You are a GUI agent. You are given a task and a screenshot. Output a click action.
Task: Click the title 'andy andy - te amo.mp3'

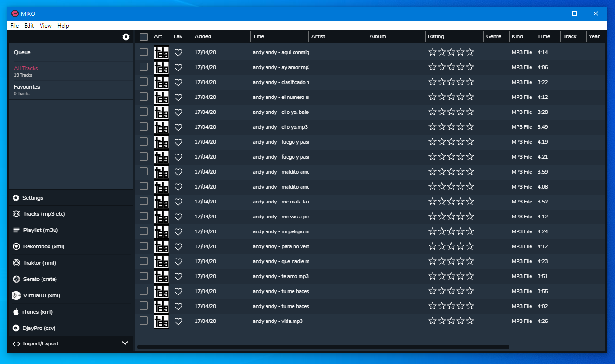click(280, 276)
